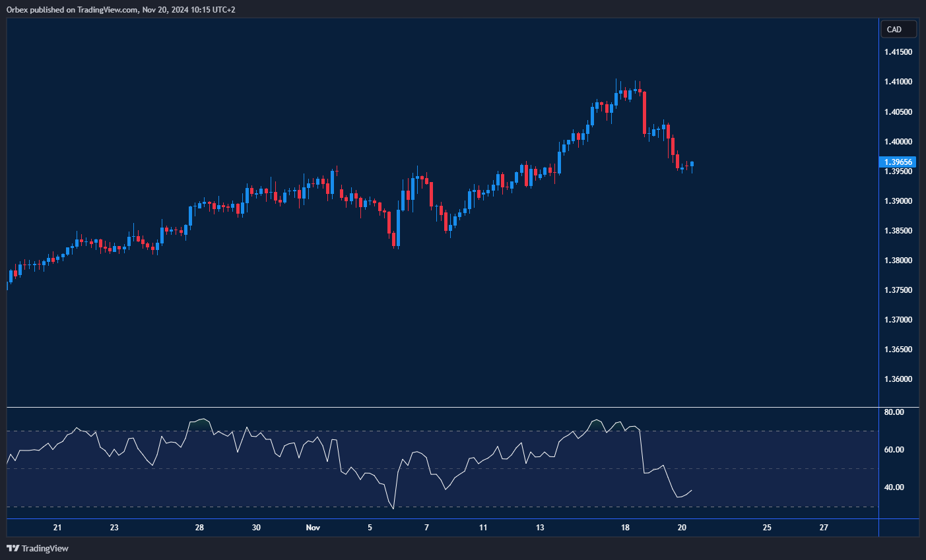
Task: Click the 1.38000 price axis label
Action: 898,261
